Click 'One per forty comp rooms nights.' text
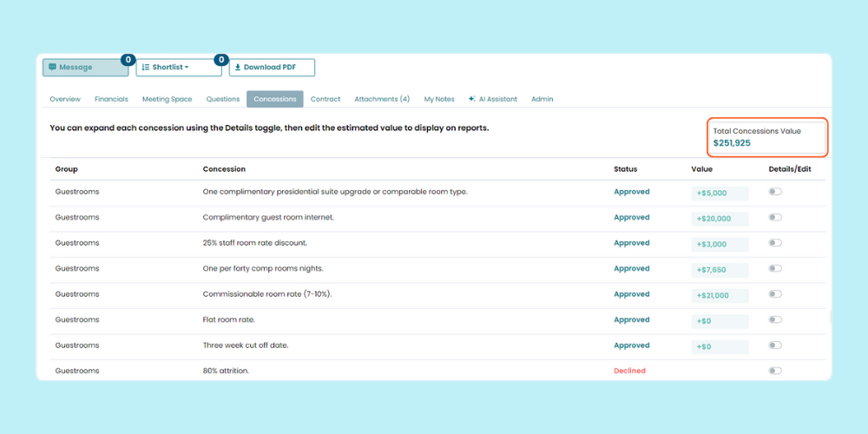Image resolution: width=868 pixels, height=434 pixels. click(263, 268)
